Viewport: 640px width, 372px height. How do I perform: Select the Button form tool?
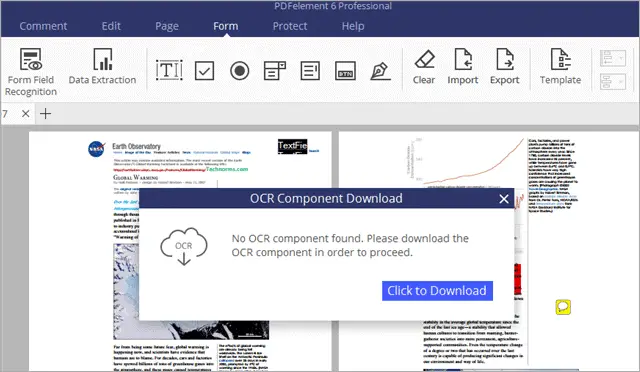coord(345,70)
